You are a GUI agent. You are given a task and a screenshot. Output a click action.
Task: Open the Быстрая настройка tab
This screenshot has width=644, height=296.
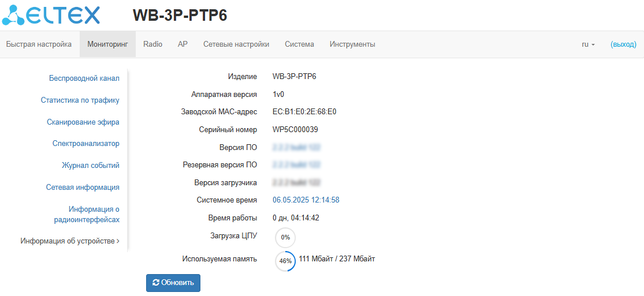(x=39, y=44)
